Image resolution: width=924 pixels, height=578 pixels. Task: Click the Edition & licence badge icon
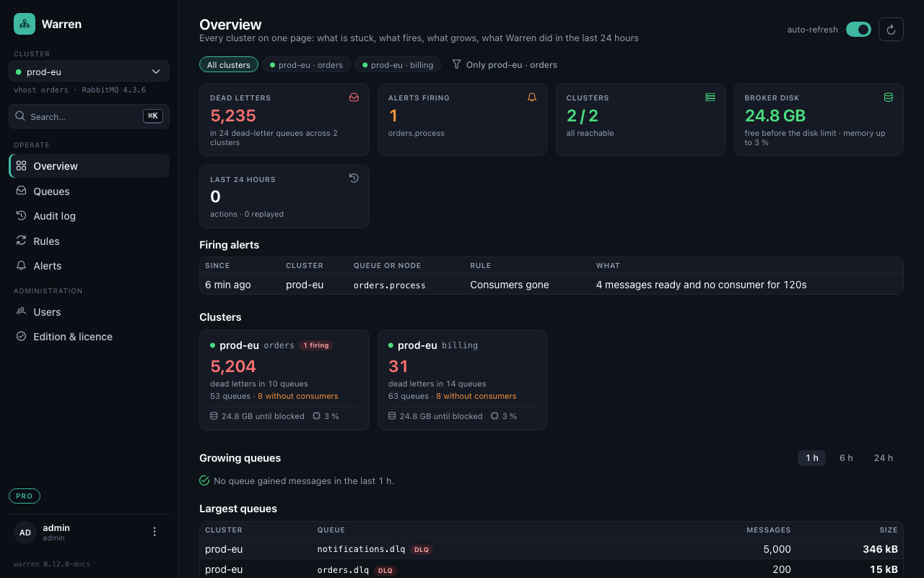21,336
